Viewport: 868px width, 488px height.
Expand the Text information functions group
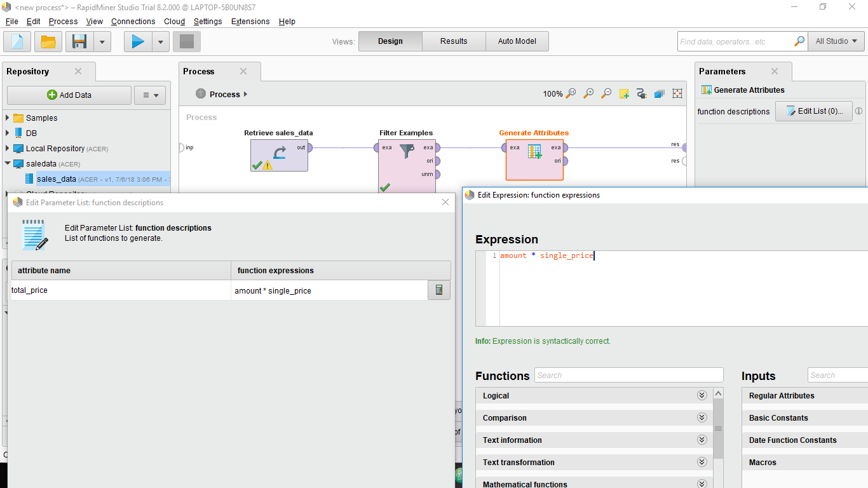pyautogui.click(x=702, y=440)
